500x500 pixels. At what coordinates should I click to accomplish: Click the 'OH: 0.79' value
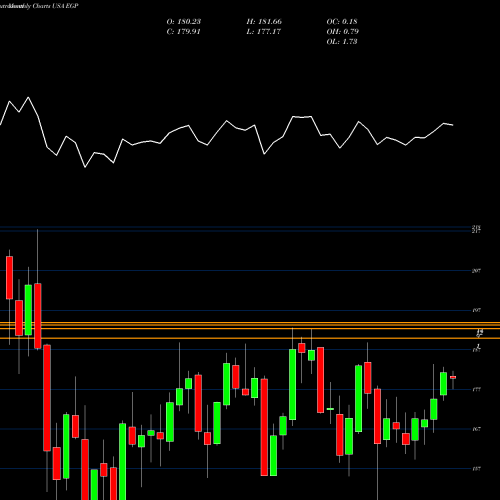[x=342, y=32]
